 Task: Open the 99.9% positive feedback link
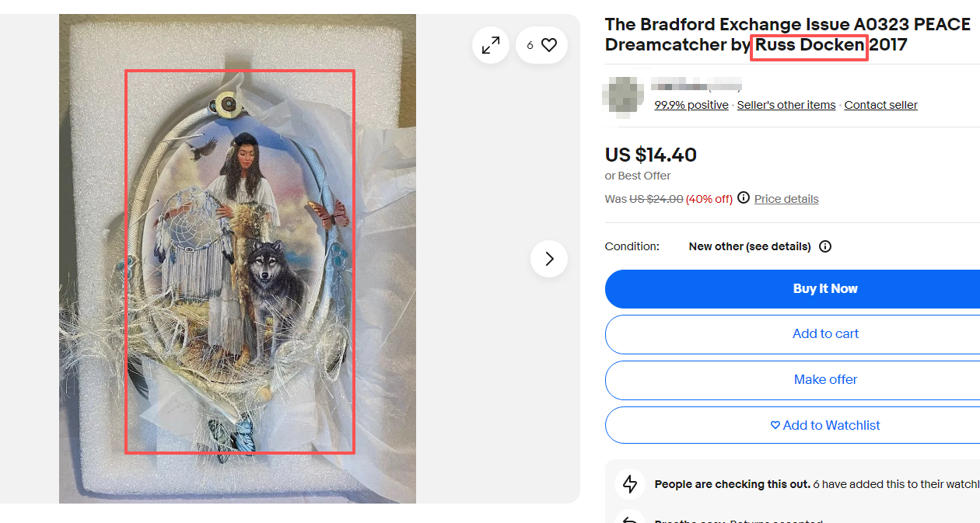coord(691,105)
